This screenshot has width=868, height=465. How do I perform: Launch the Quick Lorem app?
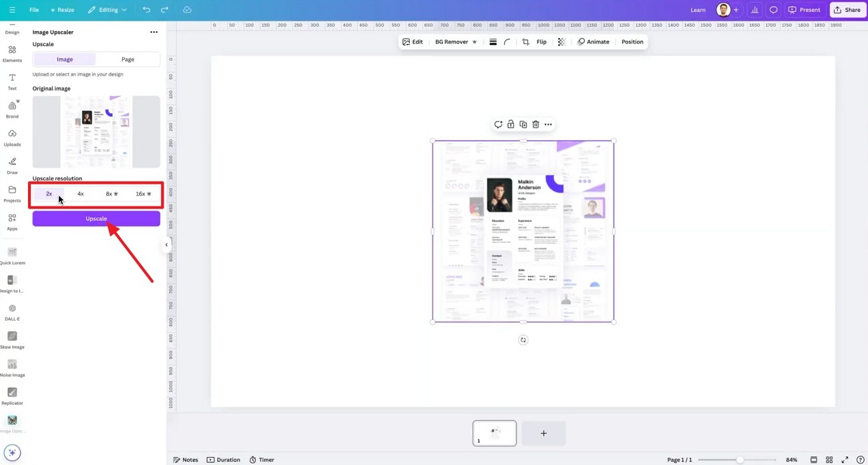(12, 256)
